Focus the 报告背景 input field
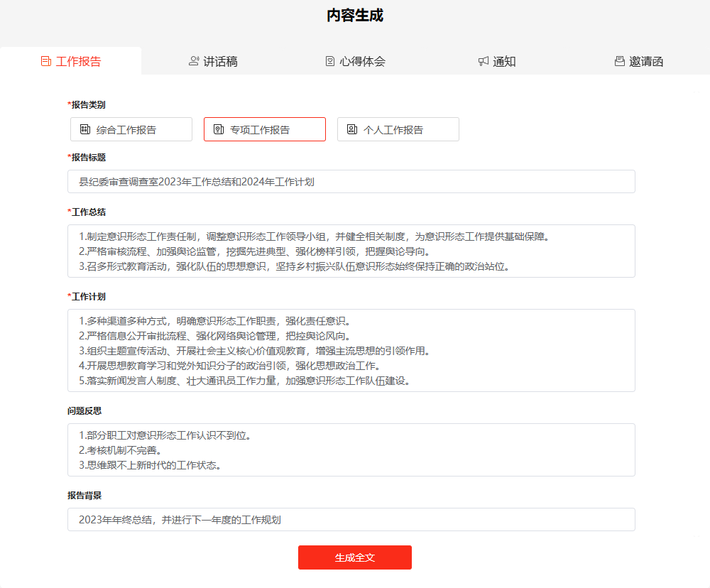This screenshot has width=710, height=588. 351,520
